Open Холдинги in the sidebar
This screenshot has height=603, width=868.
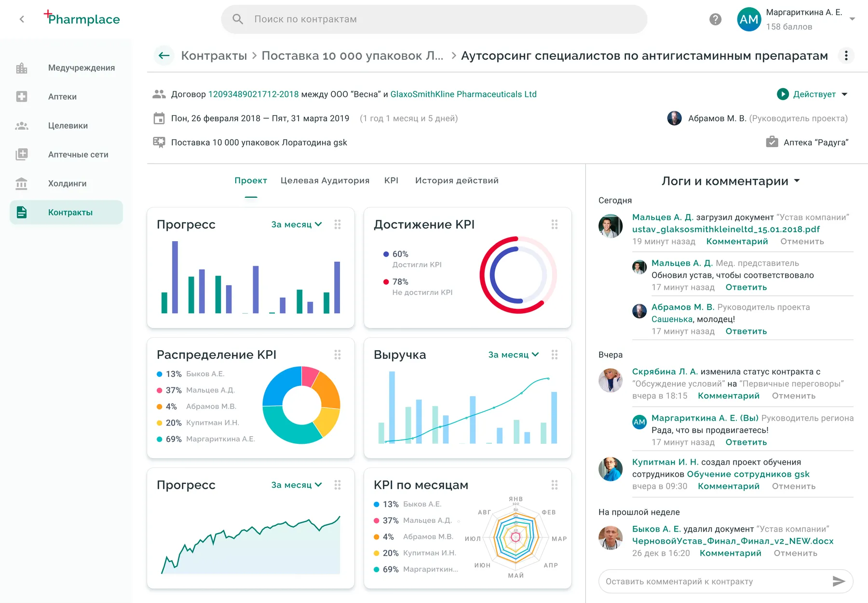click(x=67, y=183)
